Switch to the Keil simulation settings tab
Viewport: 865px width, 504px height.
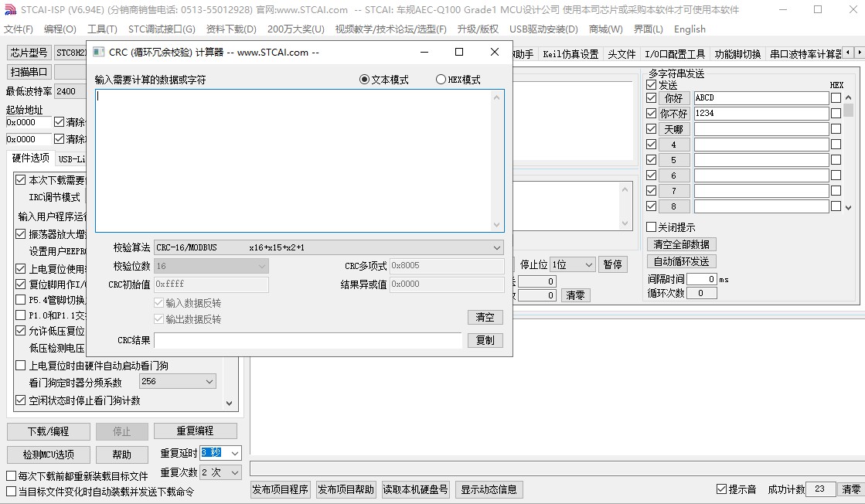(x=570, y=54)
